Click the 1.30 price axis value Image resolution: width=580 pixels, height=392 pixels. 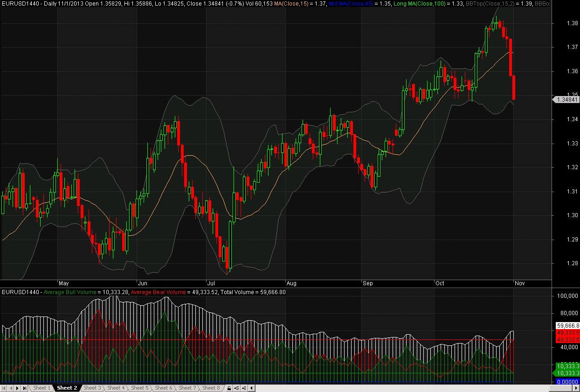[572, 215]
